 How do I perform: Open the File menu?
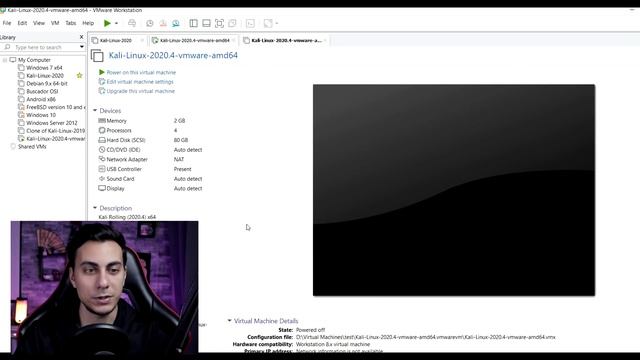[7, 23]
